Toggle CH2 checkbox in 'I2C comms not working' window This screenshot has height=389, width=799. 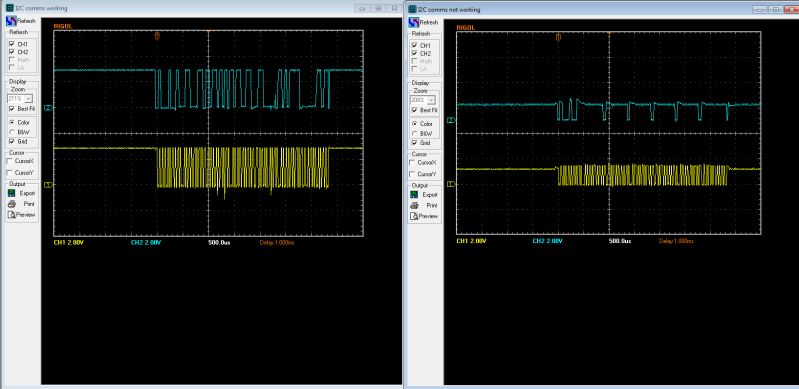414,53
